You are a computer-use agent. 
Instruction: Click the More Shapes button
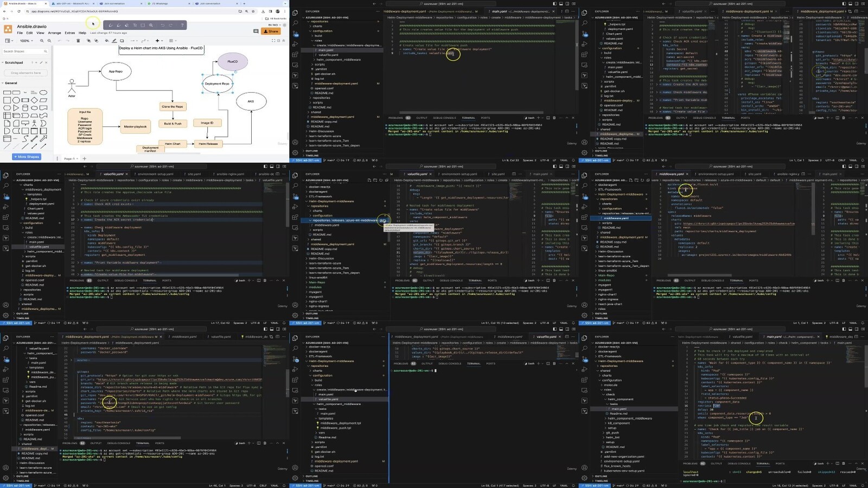(x=27, y=157)
